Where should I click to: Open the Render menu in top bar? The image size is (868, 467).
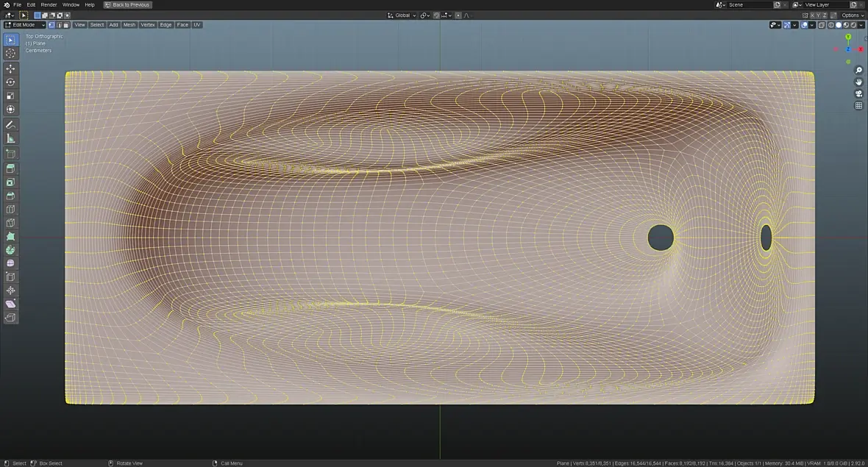[49, 5]
